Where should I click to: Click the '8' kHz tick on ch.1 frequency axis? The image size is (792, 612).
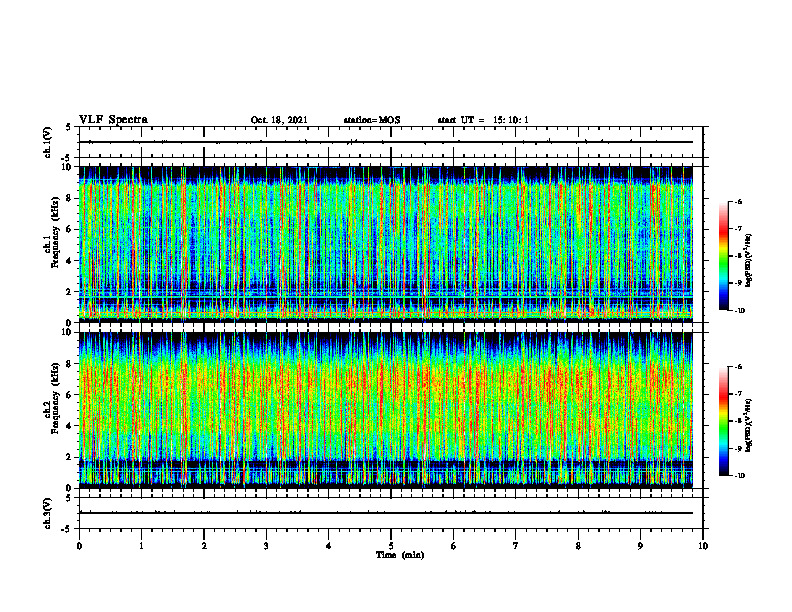pos(70,198)
